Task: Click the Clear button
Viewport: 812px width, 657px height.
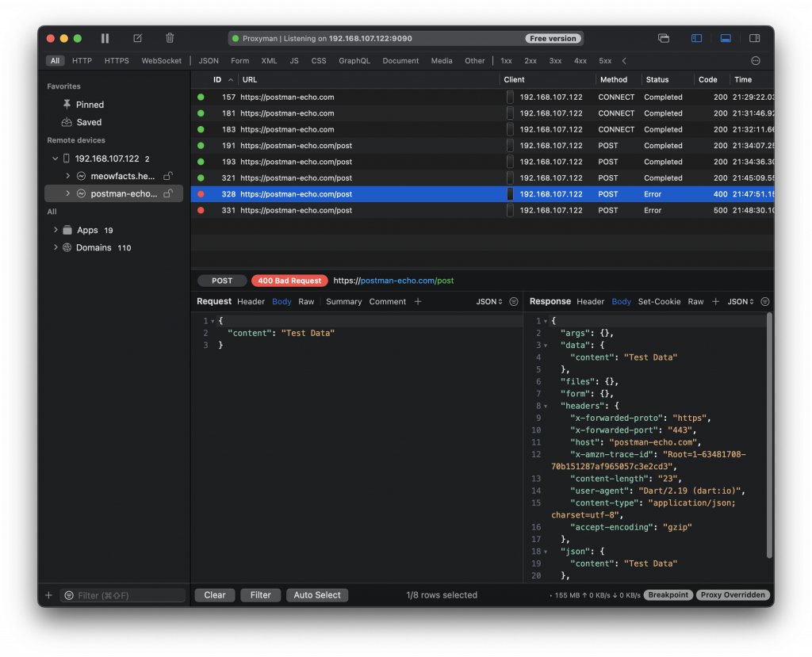Action: pos(215,595)
